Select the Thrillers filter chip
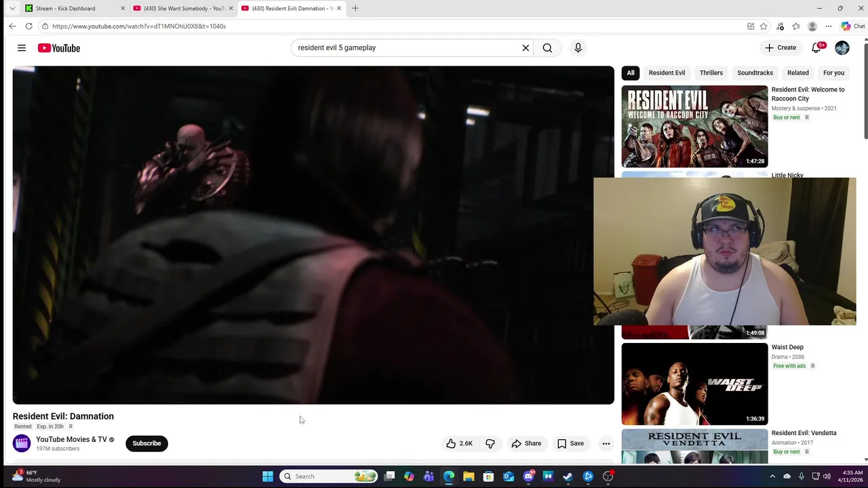The image size is (868, 488). 711,73
